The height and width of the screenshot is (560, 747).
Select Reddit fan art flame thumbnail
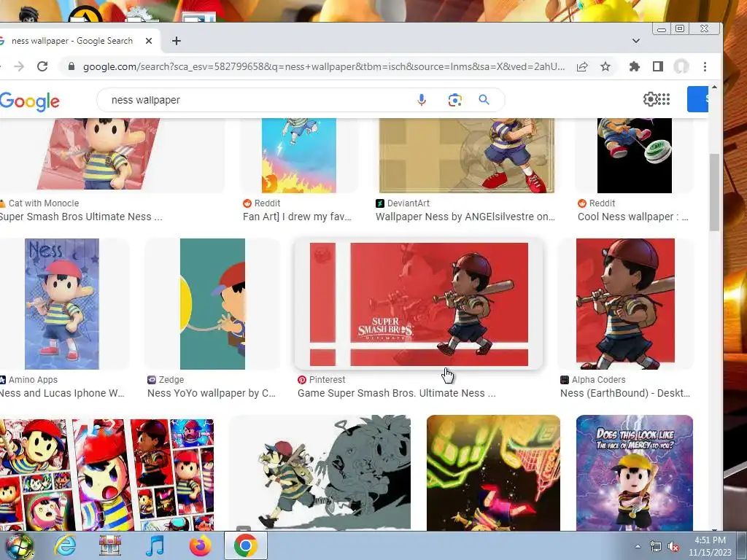(x=298, y=156)
